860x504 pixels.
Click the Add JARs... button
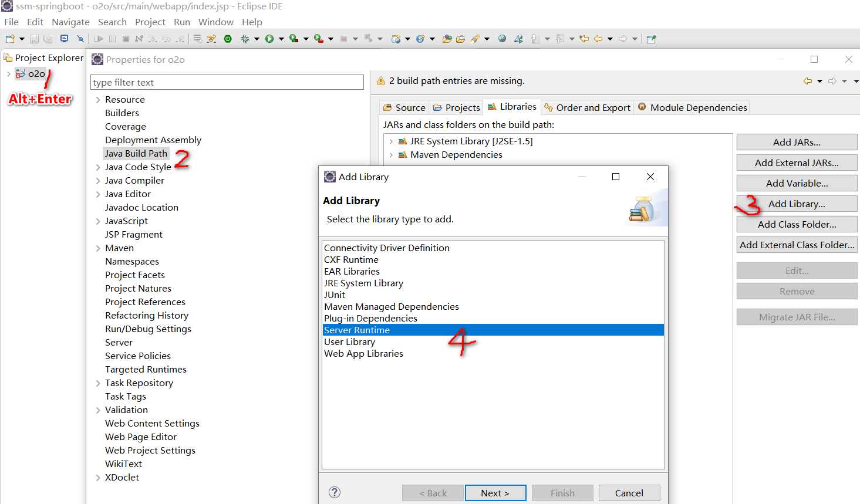click(x=797, y=142)
